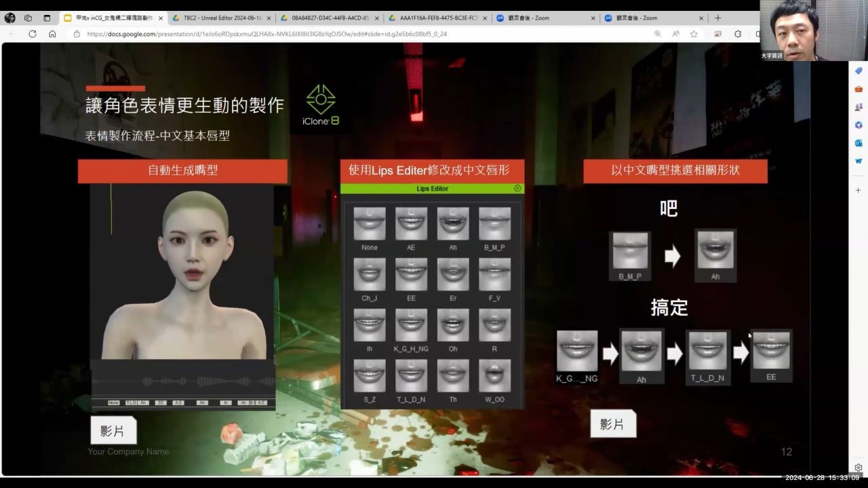Open the orange toolbox sidebar icon
Image resolution: width=868 pixels, height=488 pixels.
click(859, 89)
